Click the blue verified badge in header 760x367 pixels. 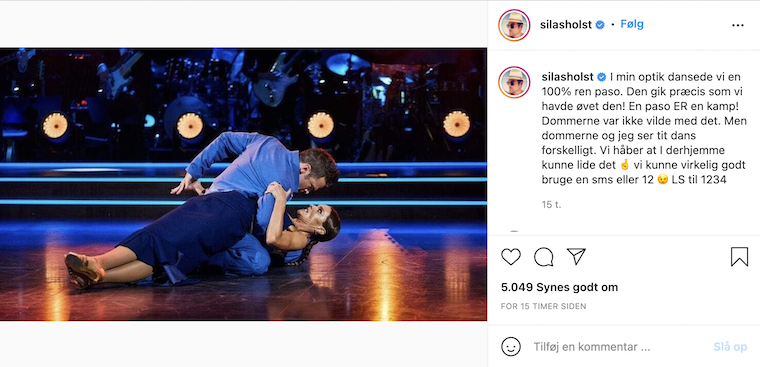pyautogui.click(x=600, y=25)
